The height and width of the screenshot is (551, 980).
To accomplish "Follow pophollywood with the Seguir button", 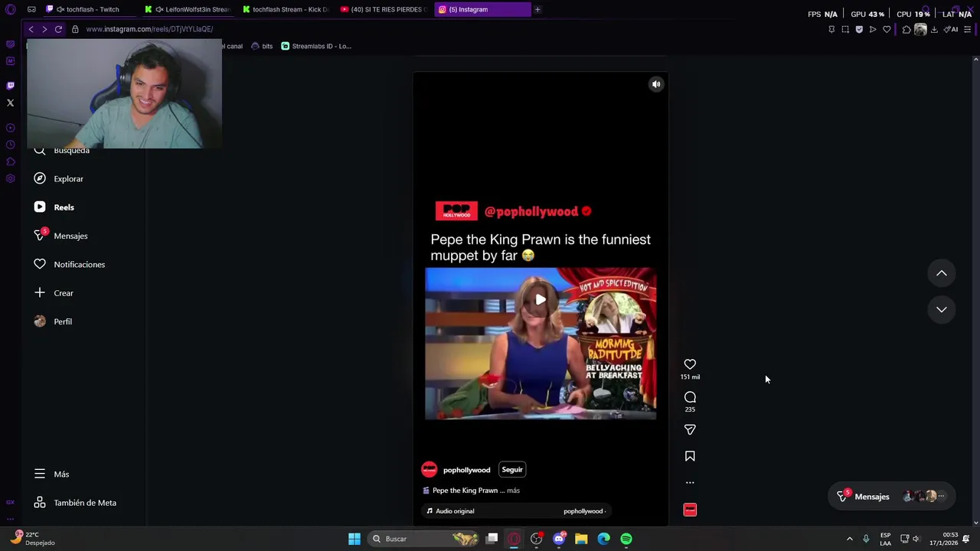I will 512,470.
